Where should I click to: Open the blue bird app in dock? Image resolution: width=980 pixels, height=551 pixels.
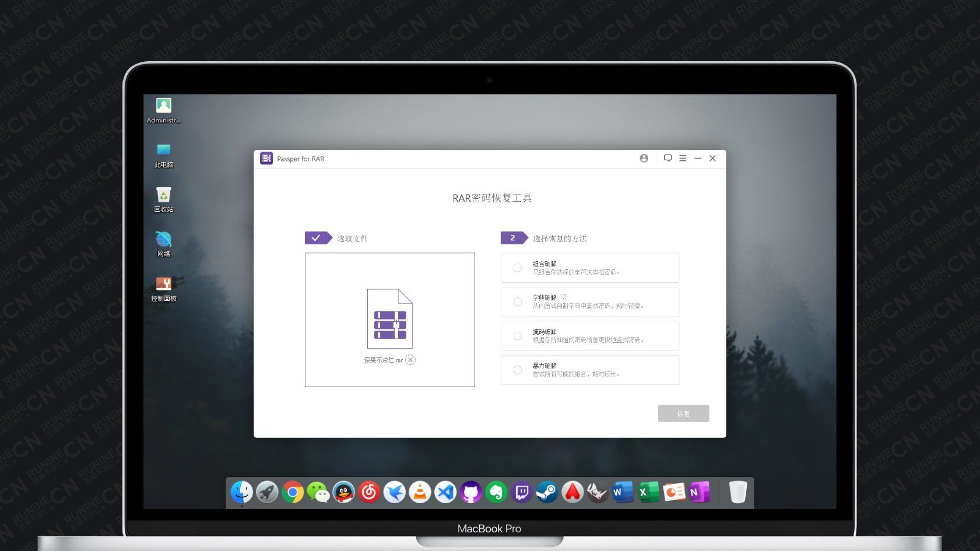[x=395, y=493]
